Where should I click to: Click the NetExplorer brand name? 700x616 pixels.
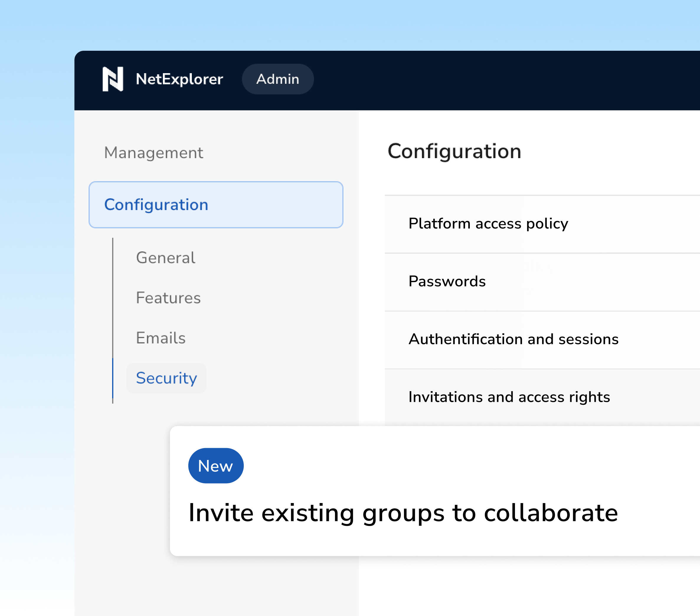pos(179,79)
